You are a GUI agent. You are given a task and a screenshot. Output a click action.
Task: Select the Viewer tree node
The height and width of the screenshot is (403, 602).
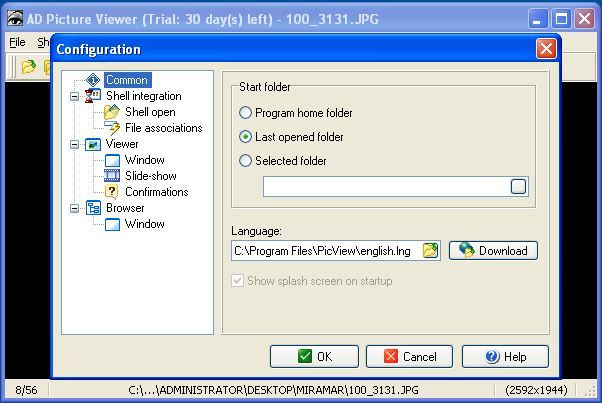[x=122, y=144]
